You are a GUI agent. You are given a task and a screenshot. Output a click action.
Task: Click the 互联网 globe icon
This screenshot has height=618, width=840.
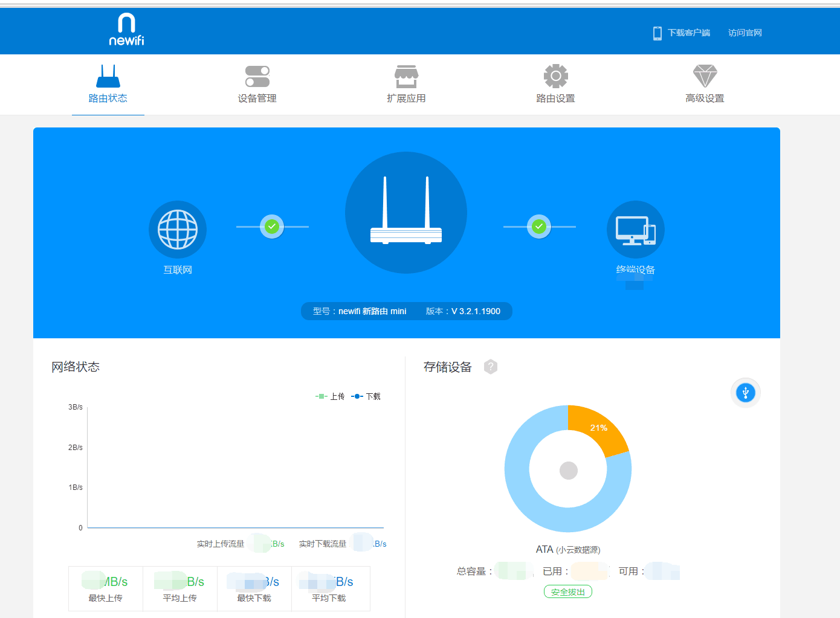(x=178, y=230)
